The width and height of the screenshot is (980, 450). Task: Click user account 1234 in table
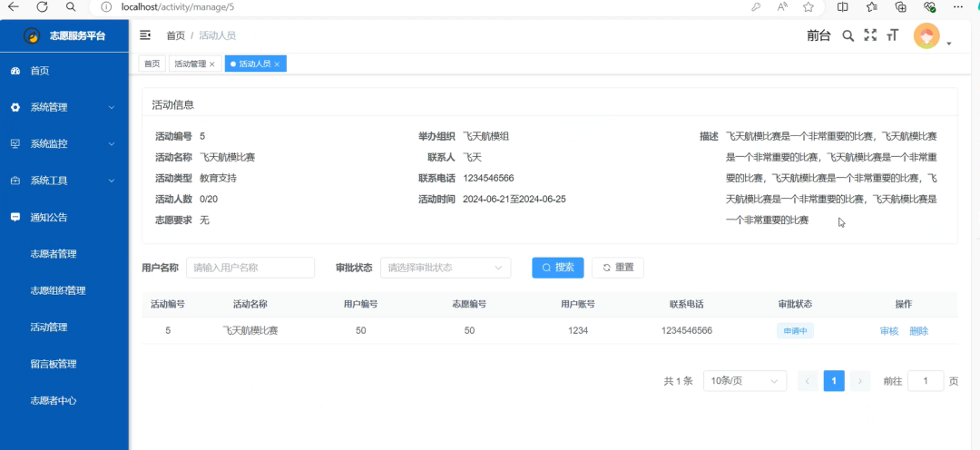[x=577, y=330]
